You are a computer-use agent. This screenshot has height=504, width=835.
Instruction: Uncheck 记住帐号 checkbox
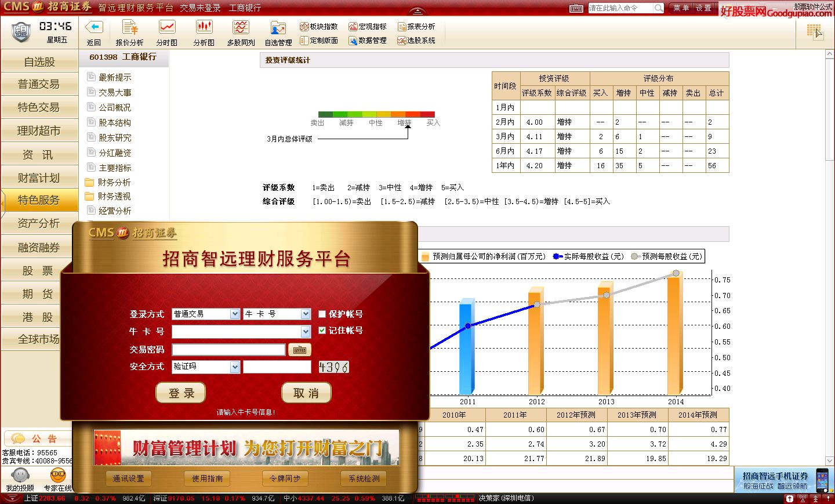tap(322, 331)
